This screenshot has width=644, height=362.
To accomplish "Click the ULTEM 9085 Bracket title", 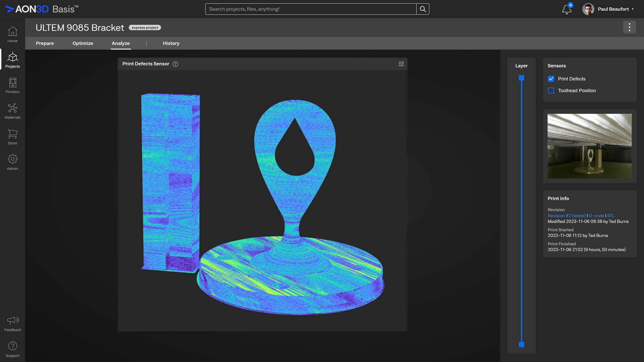I will (x=80, y=28).
